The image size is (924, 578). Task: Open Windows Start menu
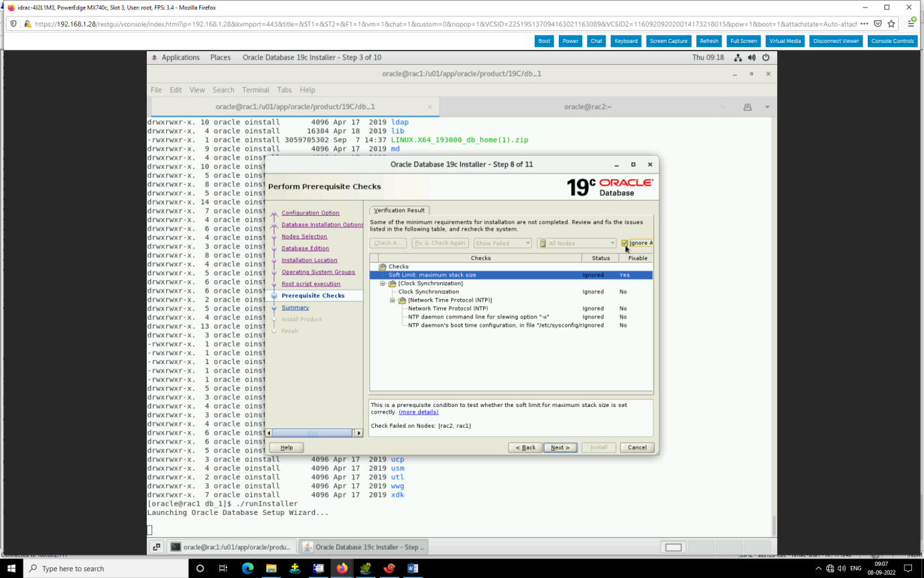11,569
